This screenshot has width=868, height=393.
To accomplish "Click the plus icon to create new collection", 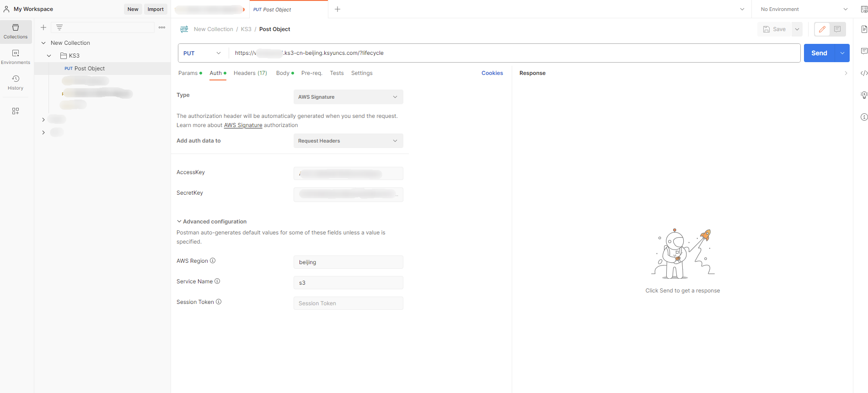I will [43, 27].
